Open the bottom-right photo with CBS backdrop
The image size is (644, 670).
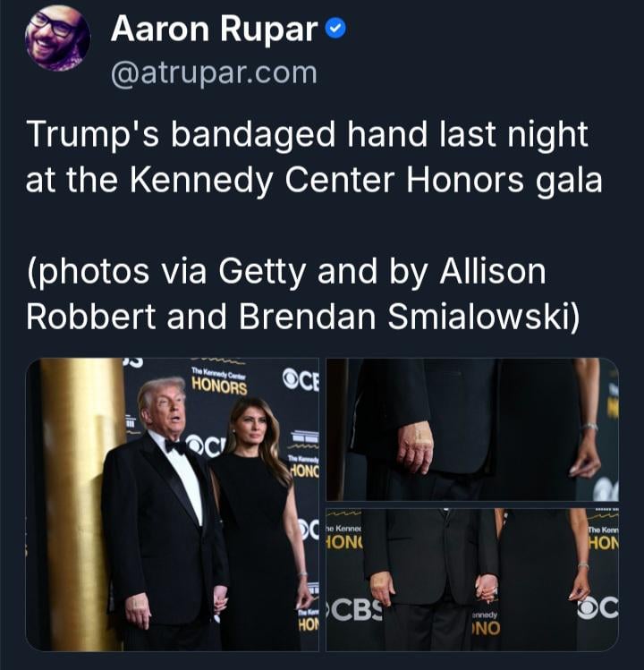[x=472, y=580]
